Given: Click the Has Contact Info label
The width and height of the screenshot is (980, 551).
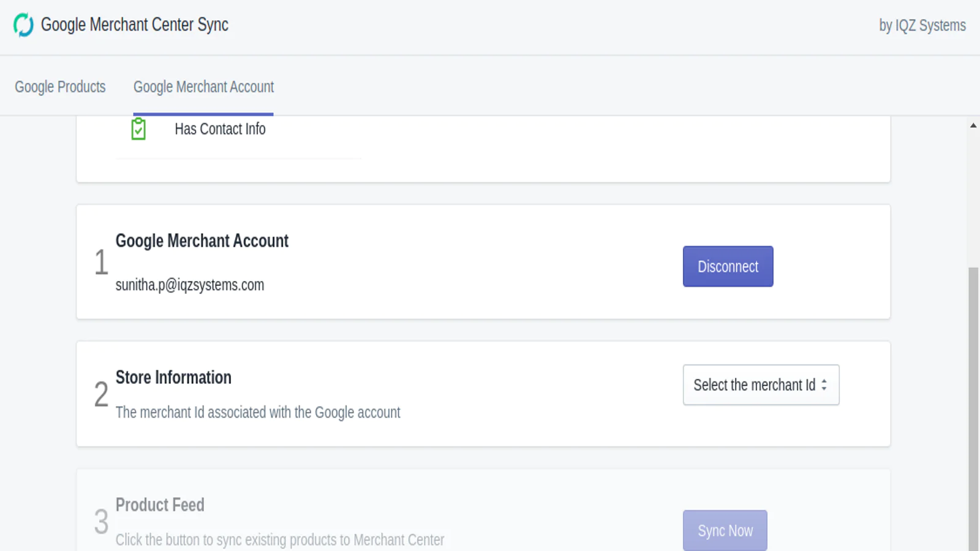Looking at the screenshot, I should (x=220, y=129).
